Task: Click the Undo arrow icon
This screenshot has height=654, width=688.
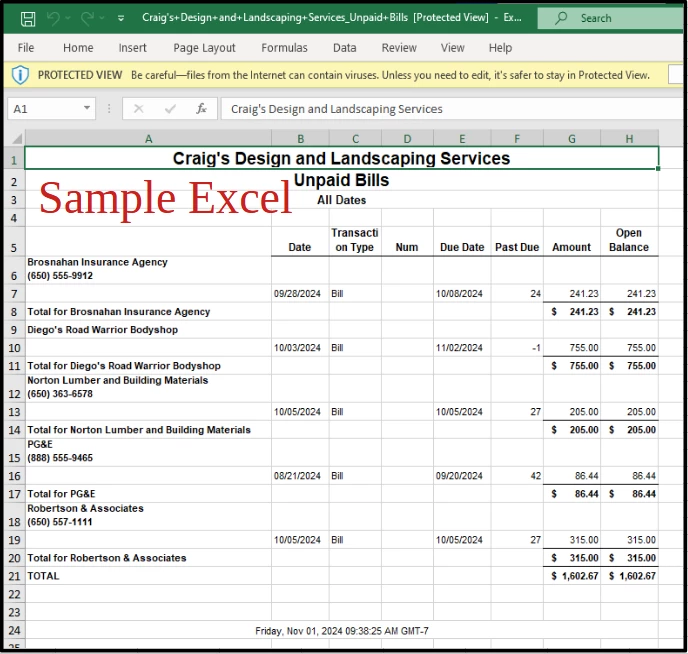Action: coord(54,18)
